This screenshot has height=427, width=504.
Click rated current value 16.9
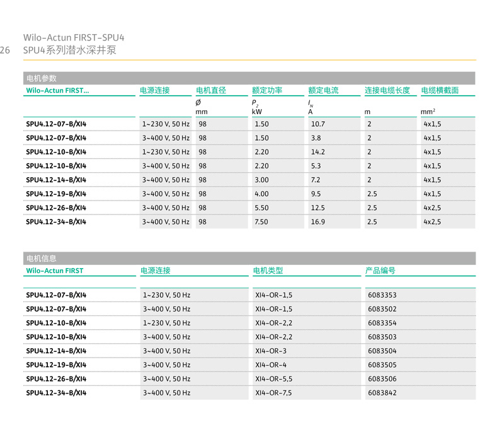(x=318, y=222)
